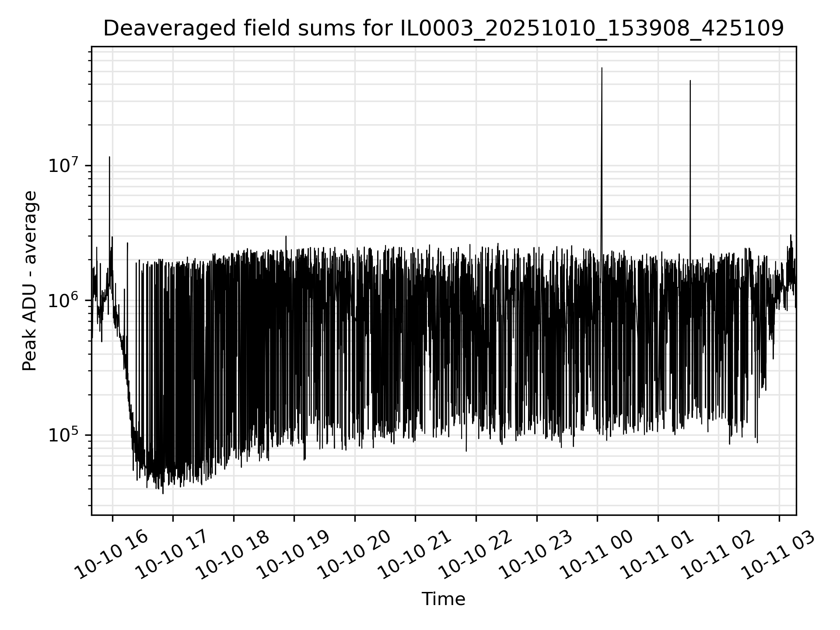Click the plot title text
The height and width of the screenshot is (630, 840).
tap(443, 29)
